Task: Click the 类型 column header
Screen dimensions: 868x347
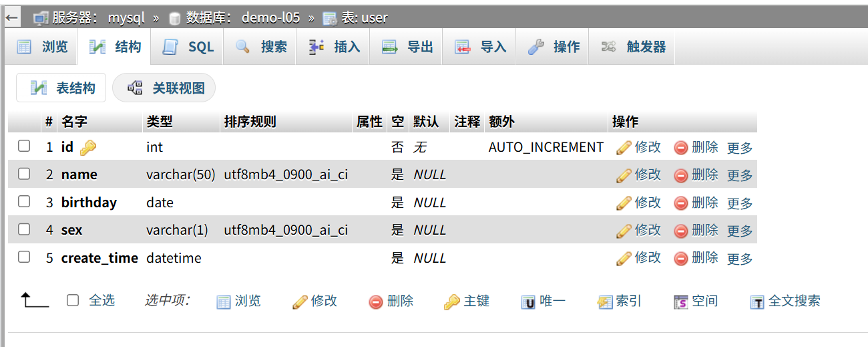Action: pyautogui.click(x=160, y=122)
